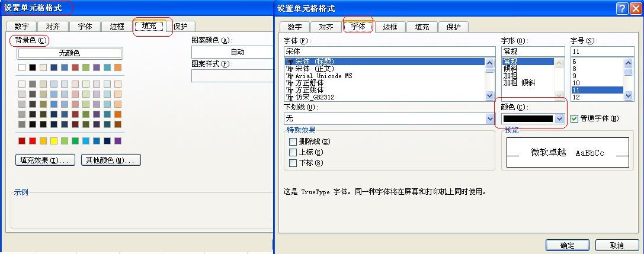Open the 颜色 font color dropdown
The image size is (644, 254).
(x=559, y=118)
